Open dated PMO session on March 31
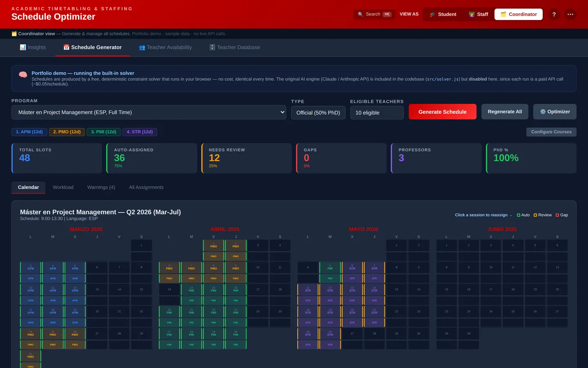The height and width of the screenshot is (368, 588). [31, 356]
